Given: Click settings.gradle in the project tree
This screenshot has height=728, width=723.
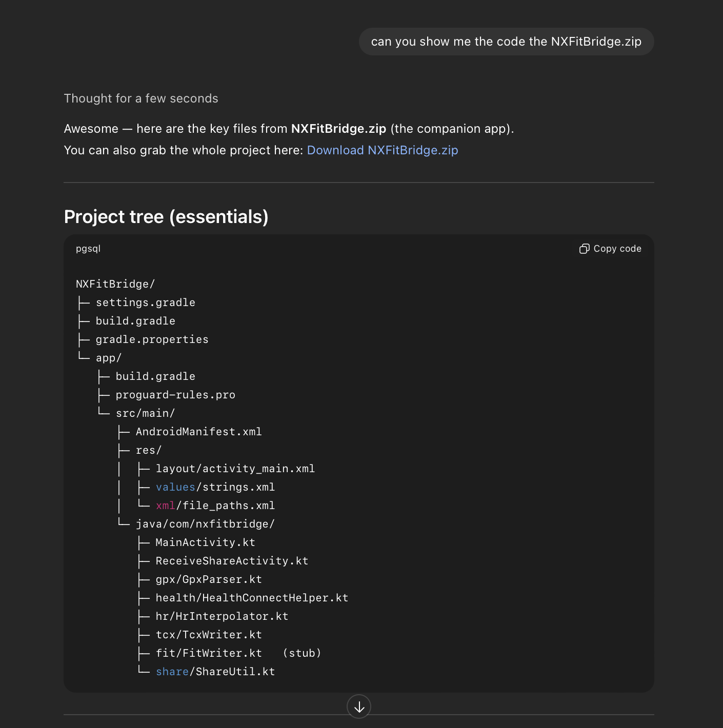Looking at the screenshot, I should tap(145, 302).
